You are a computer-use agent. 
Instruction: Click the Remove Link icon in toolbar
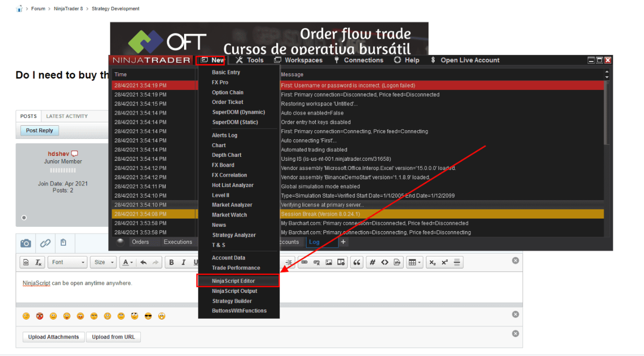point(317,262)
